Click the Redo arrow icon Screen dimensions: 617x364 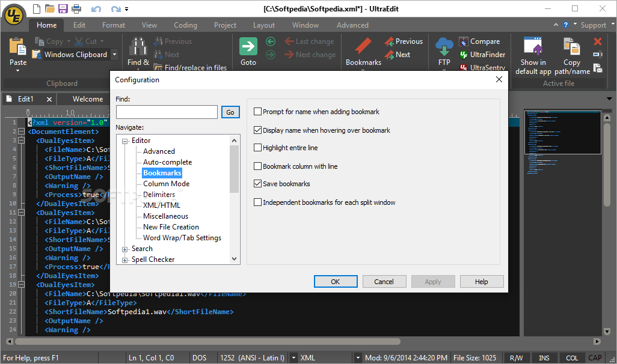[x=116, y=9]
